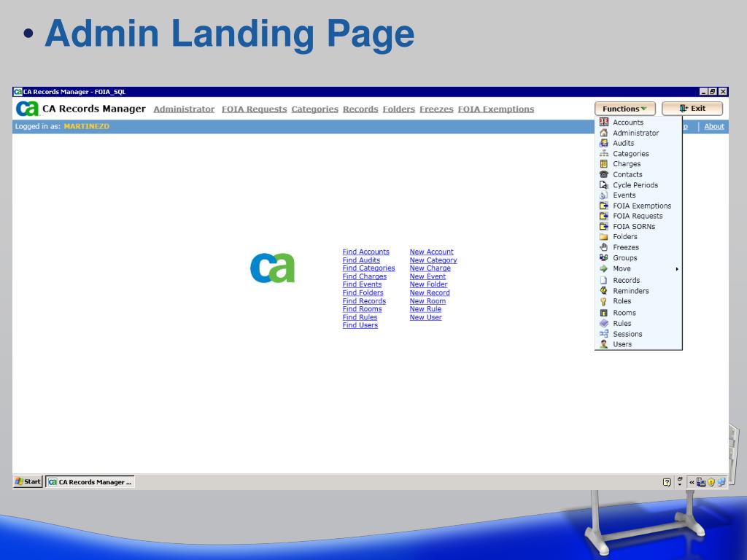Select Sessions from Functions menu
This screenshot has height=560, width=747.
click(627, 334)
